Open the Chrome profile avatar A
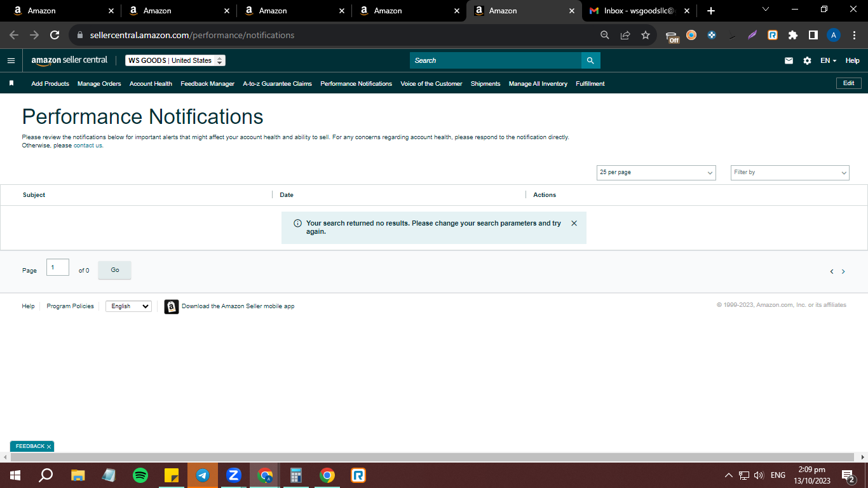The image size is (868, 488). [834, 35]
